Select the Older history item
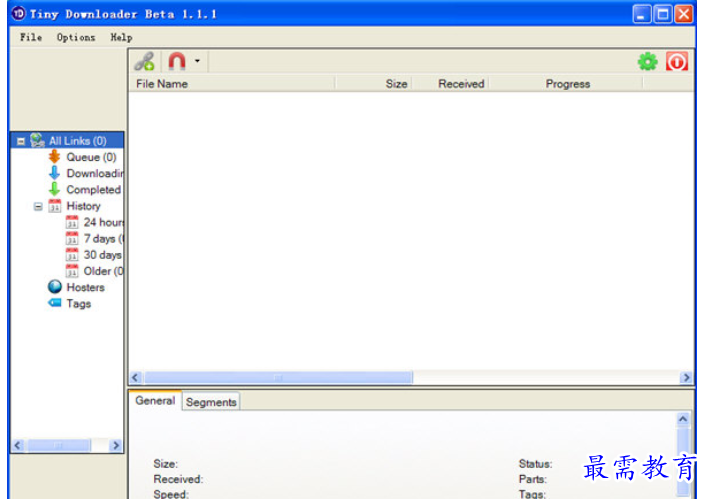 103,271
